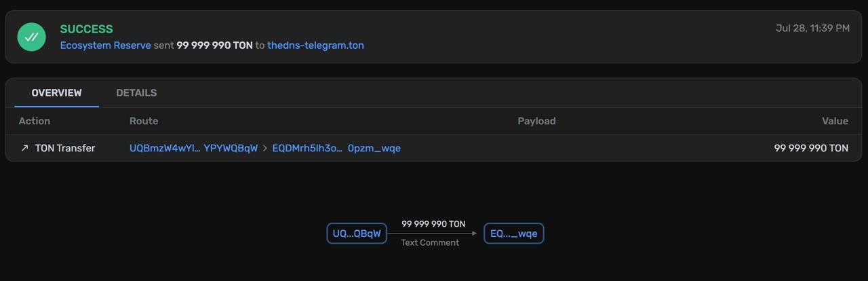Screen dimensions: 868x281
Task: Click the green success checkmark icon
Action: [31, 37]
